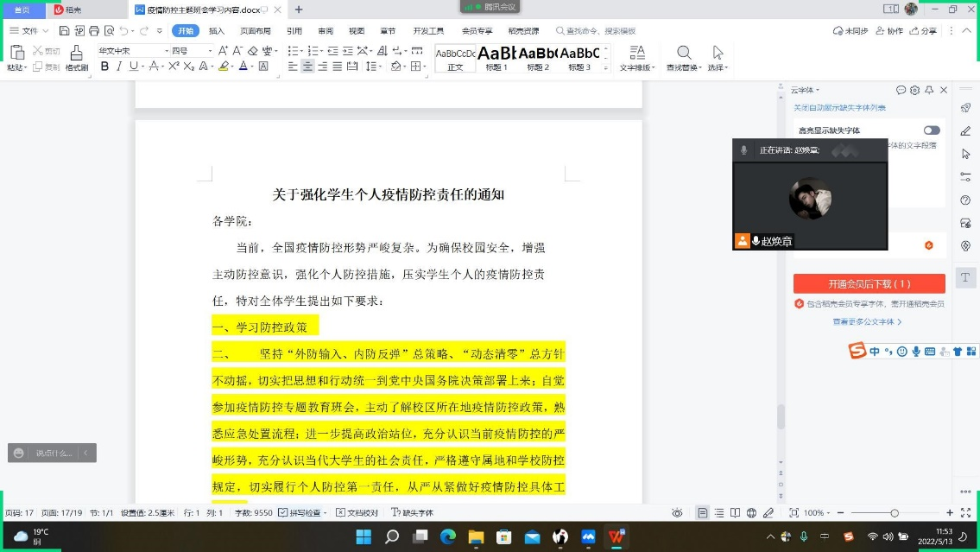This screenshot has width=980, height=552.
Task: Toggle the highlight missing fonts (高亮显示缺失字体) switch
Action: pos(931,130)
